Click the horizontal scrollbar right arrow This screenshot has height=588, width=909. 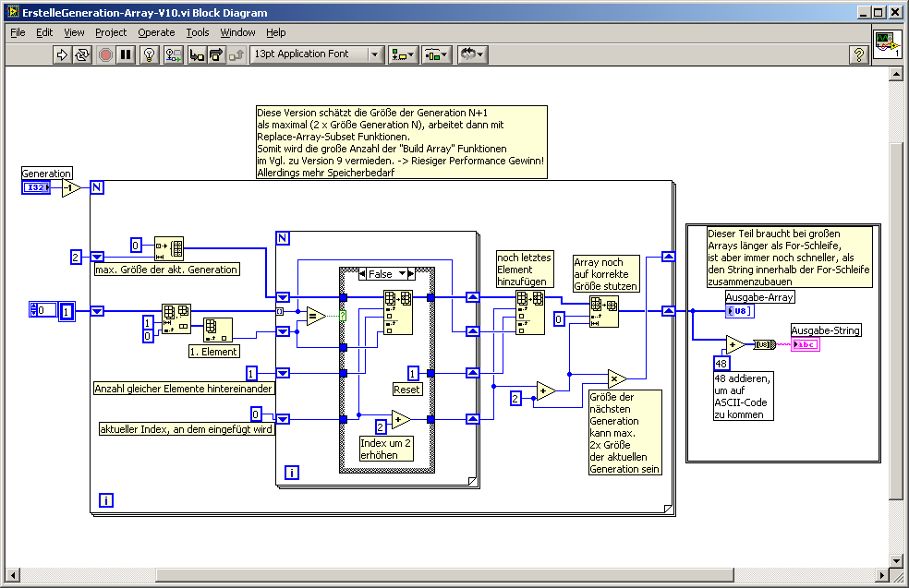click(881, 575)
